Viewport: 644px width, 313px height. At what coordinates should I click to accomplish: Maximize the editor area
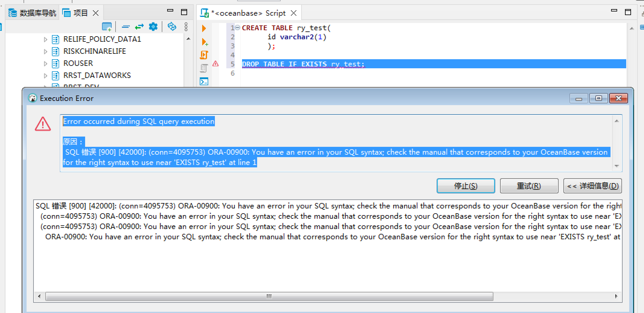coord(628,12)
